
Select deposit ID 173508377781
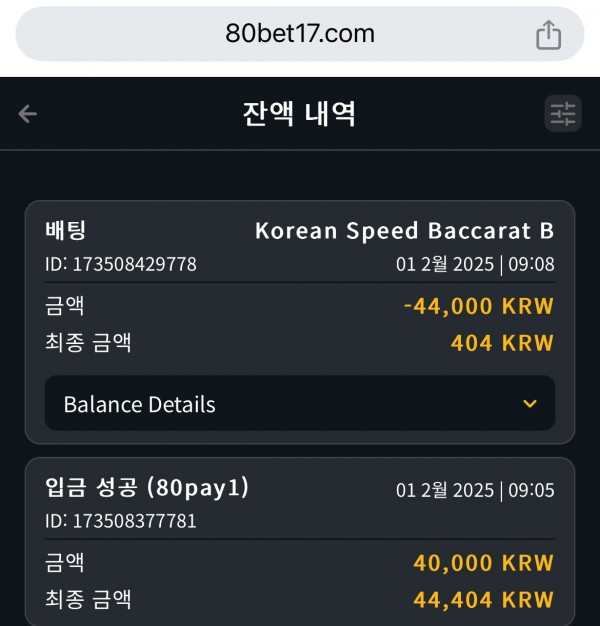[x=121, y=521]
